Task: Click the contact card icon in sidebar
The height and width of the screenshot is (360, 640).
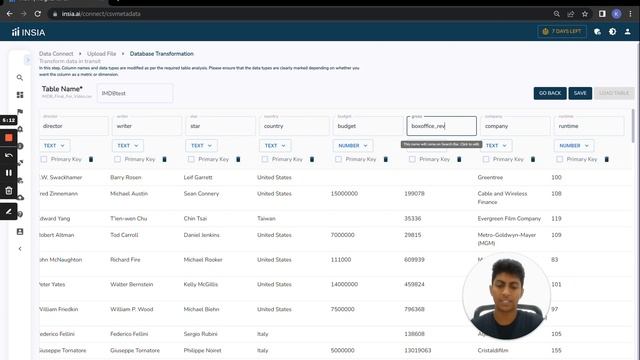Action: [x=20, y=231]
